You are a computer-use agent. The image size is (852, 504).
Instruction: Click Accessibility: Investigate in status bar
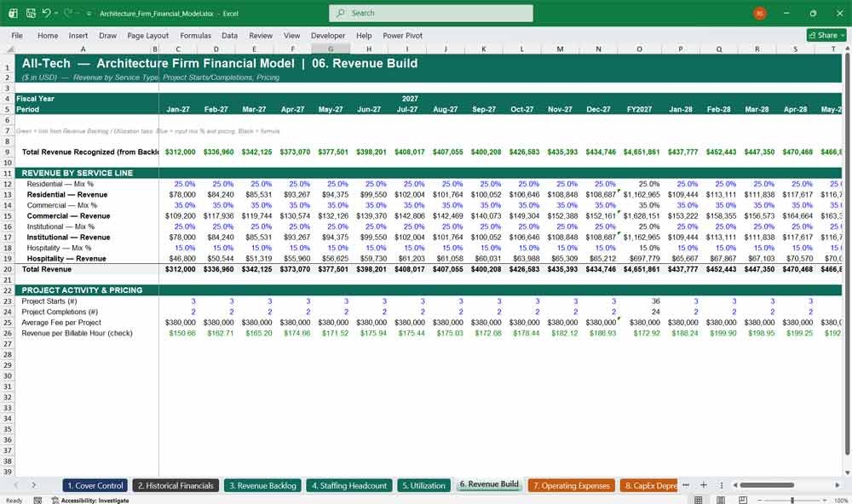pyautogui.click(x=90, y=501)
